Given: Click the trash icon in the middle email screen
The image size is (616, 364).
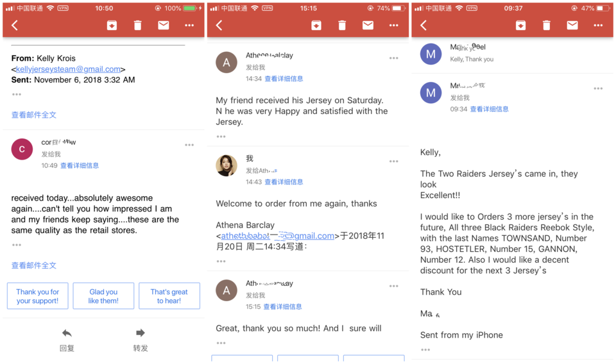Looking at the screenshot, I should click(x=342, y=26).
